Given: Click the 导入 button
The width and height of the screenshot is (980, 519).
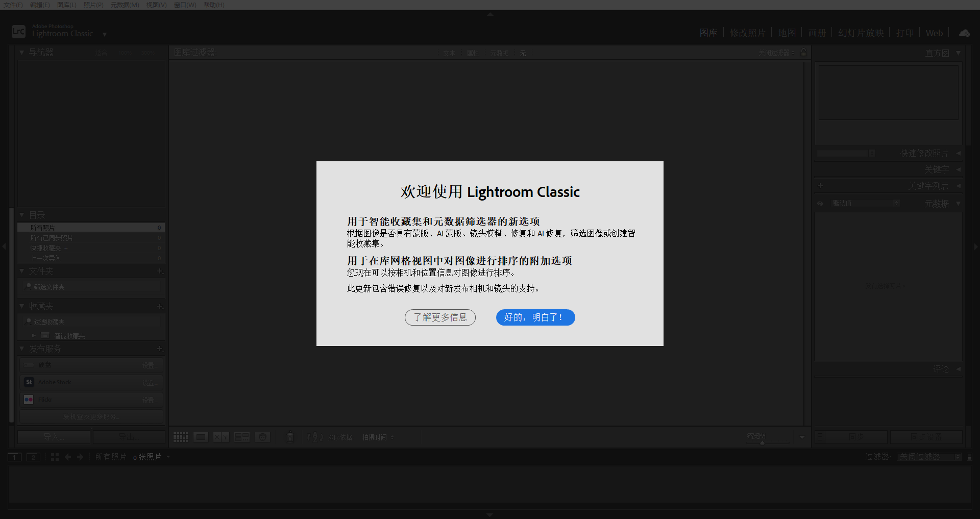Looking at the screenshot, I should pyautogui.click(x=54, y=437).
